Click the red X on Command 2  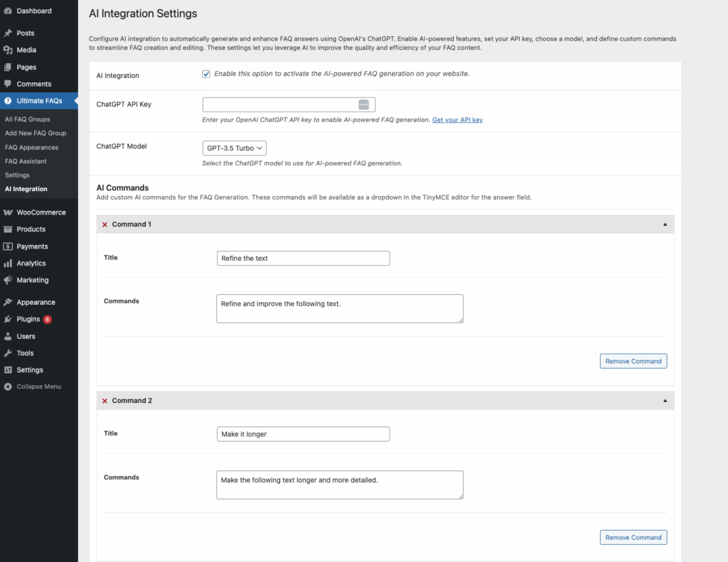[105, 401]
